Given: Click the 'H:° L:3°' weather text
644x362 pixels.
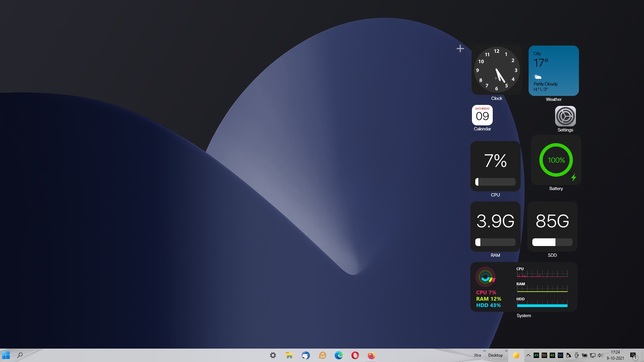Looking at the screenshot, I should click(541, 89).
